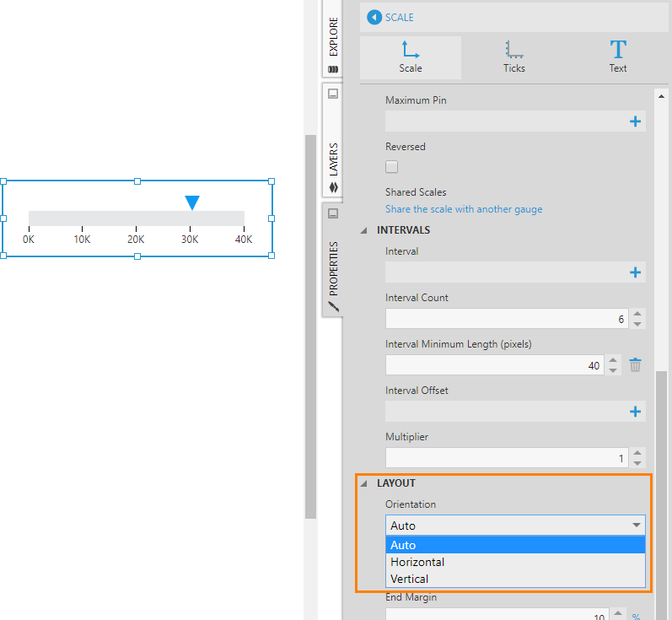This screenshot has height=620, width=672.
Task: Click the blue gauge pointer marker
Action: coord(192,202)
